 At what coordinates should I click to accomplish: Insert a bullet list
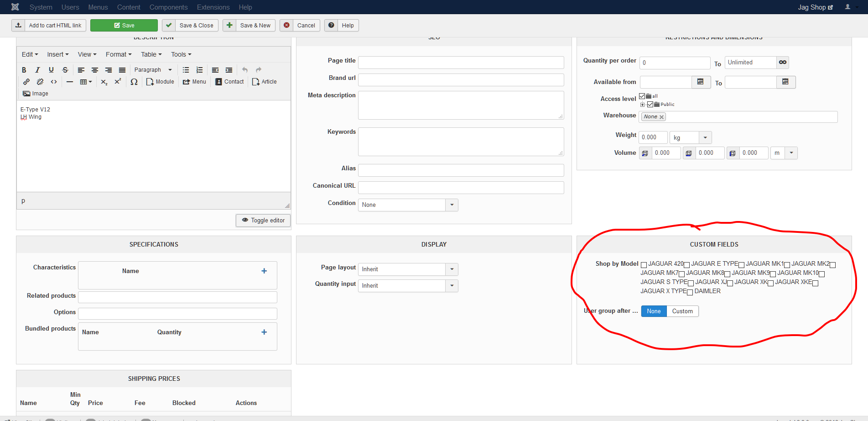[x=186, y=70]
